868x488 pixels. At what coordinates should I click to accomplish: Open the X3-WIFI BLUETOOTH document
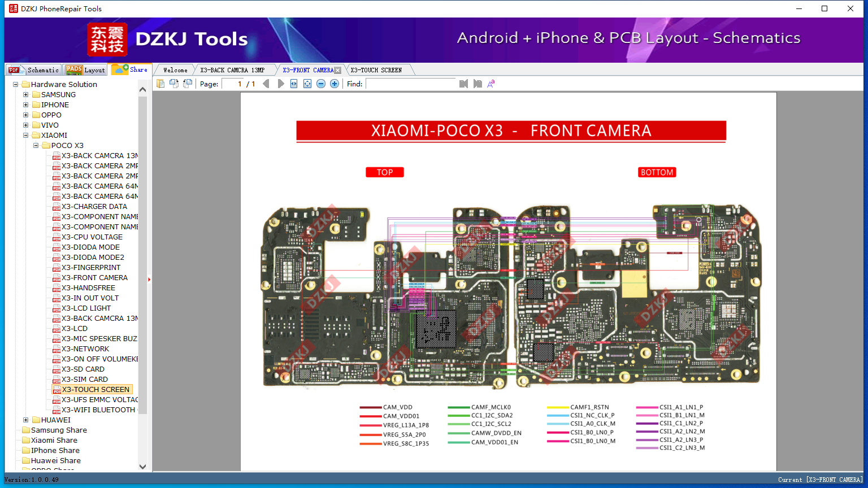click(98, 410)
